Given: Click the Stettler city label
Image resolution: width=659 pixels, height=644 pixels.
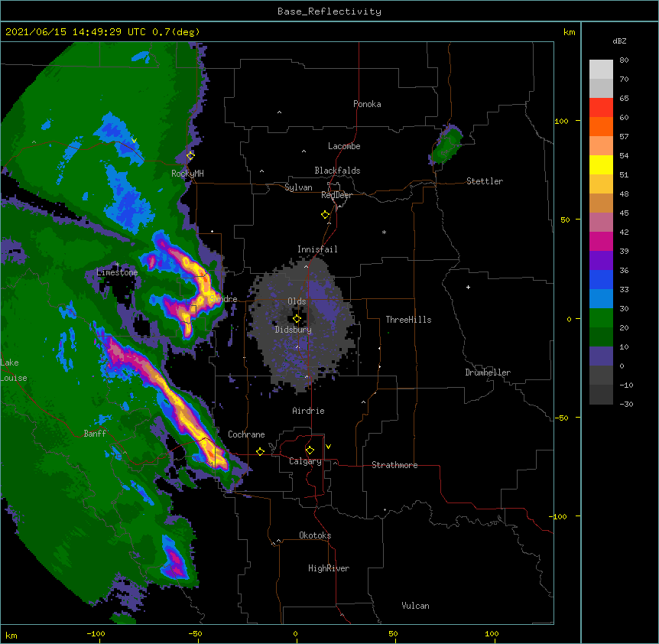Looking at the screenshot, I should (x=485, y=181).
